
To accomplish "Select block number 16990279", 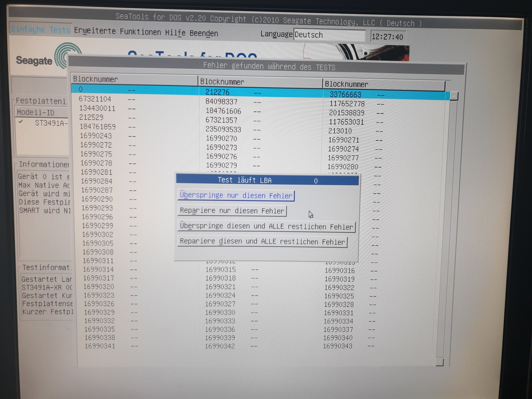I will (x=221, y=165).
